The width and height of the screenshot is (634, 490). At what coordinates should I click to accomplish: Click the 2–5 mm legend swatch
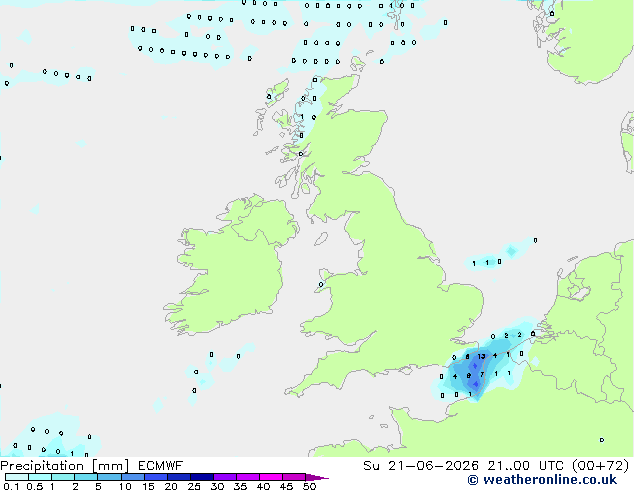click(x=86, y=477)
